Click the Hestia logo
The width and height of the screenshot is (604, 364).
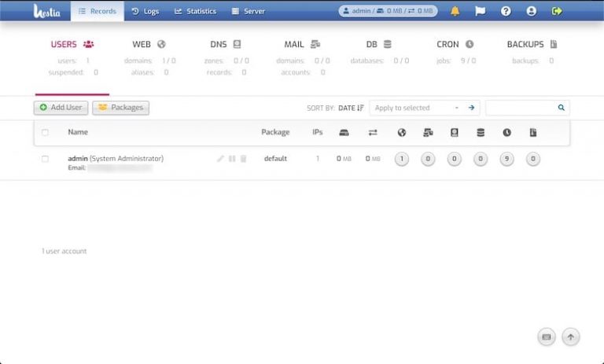click(x=46, y=11)
